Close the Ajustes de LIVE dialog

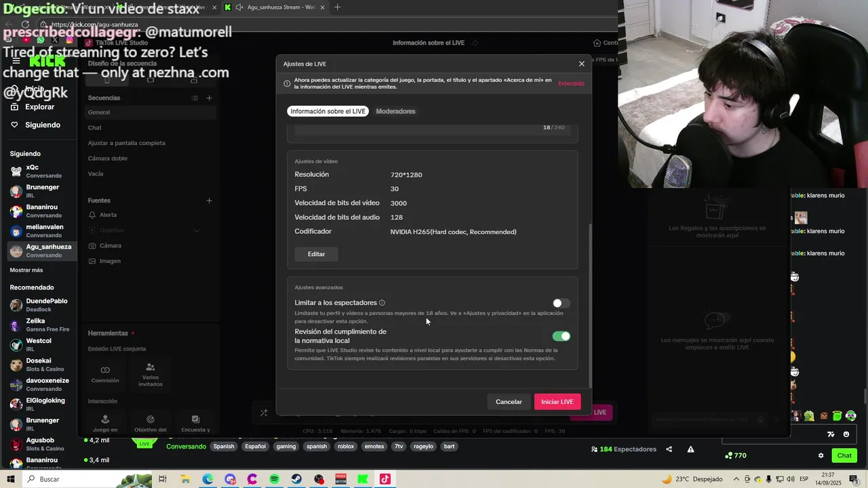pos(581,64)
